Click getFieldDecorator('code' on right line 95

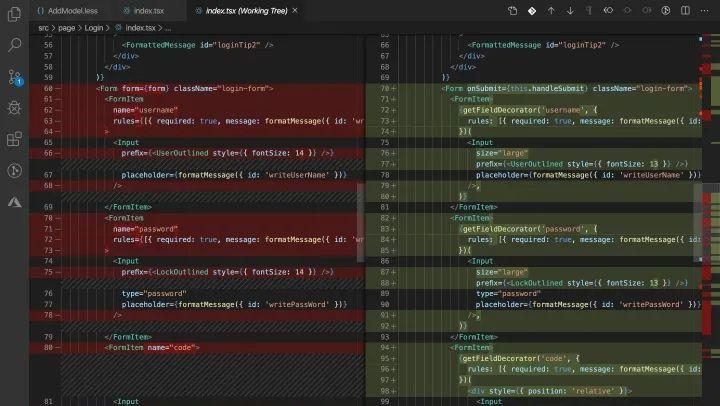[512, 358]
